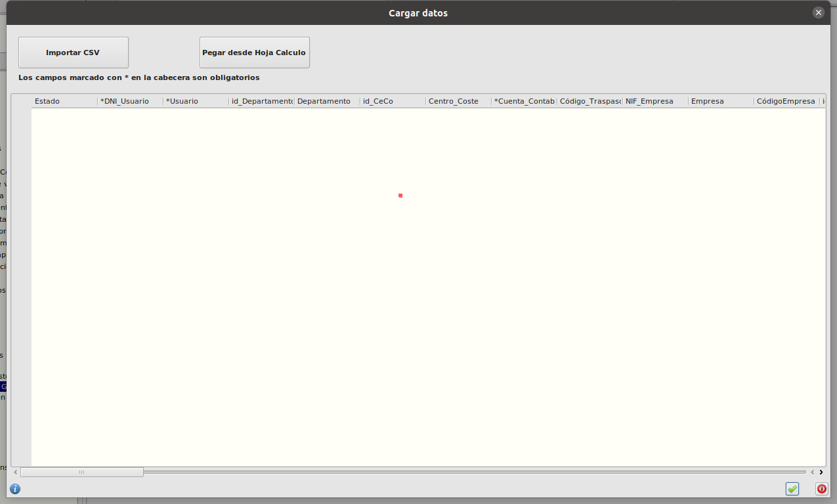This screenshot has height=504, width=837.
Task: Select the Estado column header
Action: 64,101
